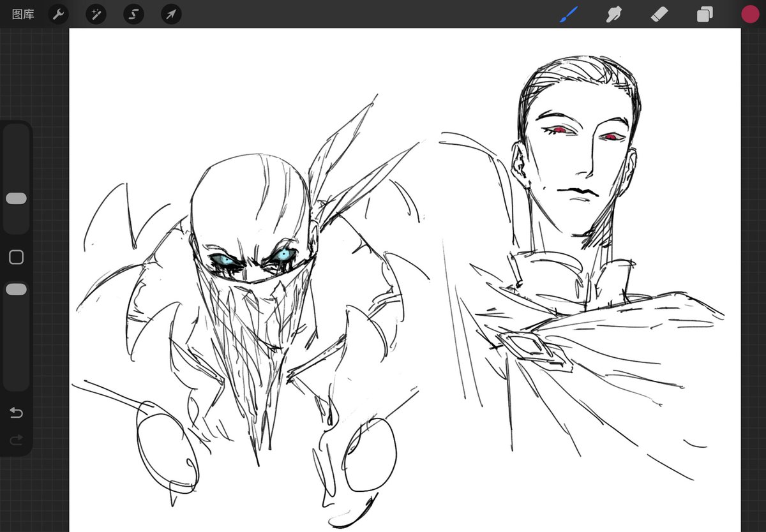Open the active color swatch picker
Image resolution: width=766 pixels, height=532 pixels.
tap(749, 14)
